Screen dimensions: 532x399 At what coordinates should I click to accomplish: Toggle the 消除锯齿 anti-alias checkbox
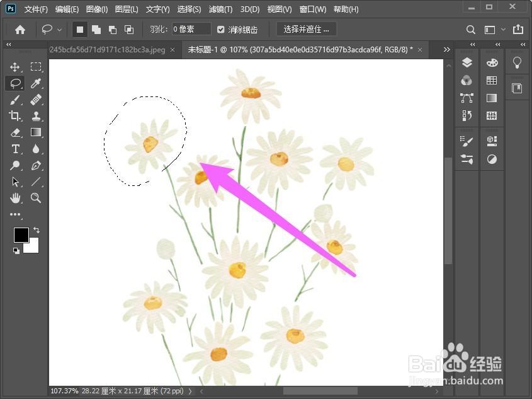pos(221,30)
